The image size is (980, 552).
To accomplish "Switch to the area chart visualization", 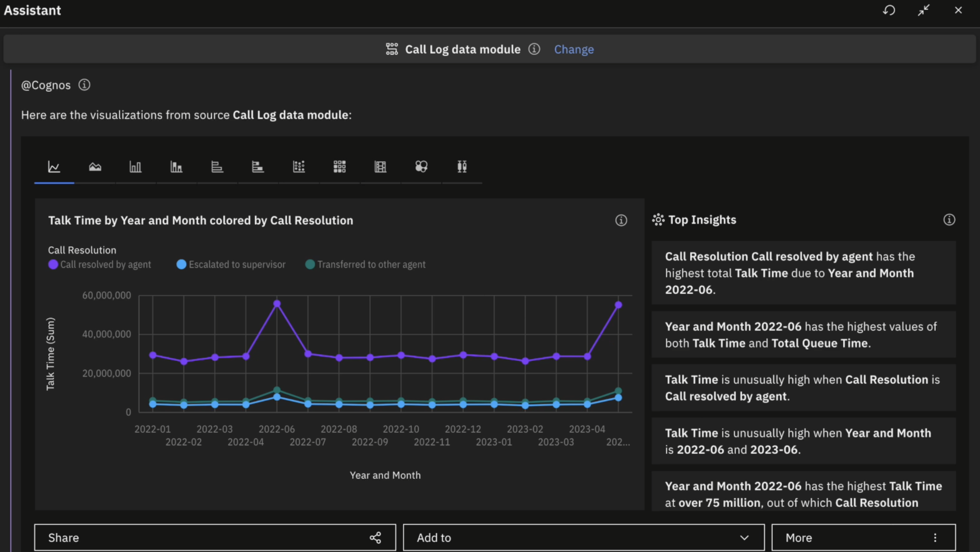I will (95, 166).
